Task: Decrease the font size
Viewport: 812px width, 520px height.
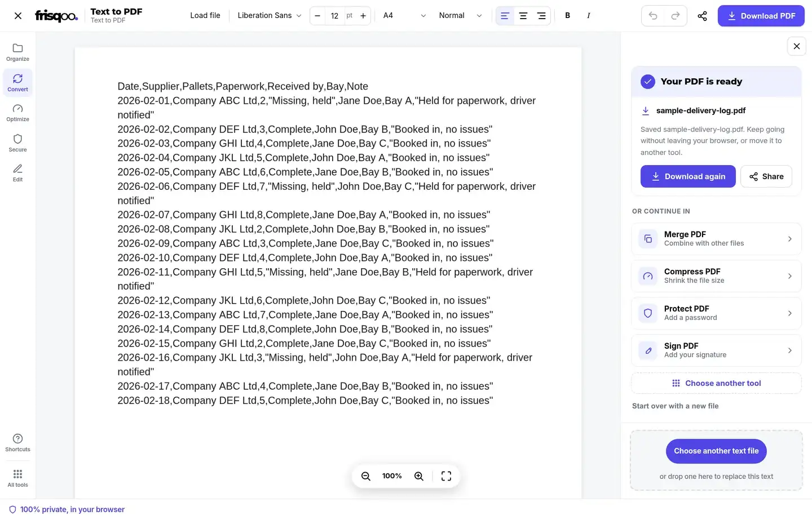Action: [x=317, y=16]
